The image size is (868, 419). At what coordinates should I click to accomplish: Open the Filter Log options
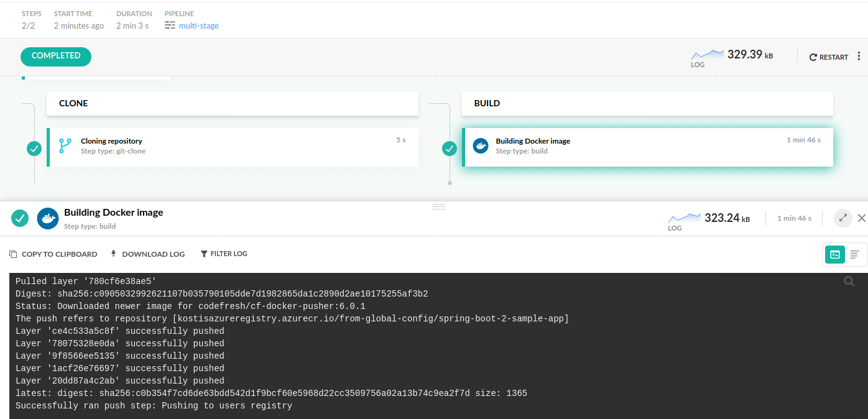coord(224,254)
